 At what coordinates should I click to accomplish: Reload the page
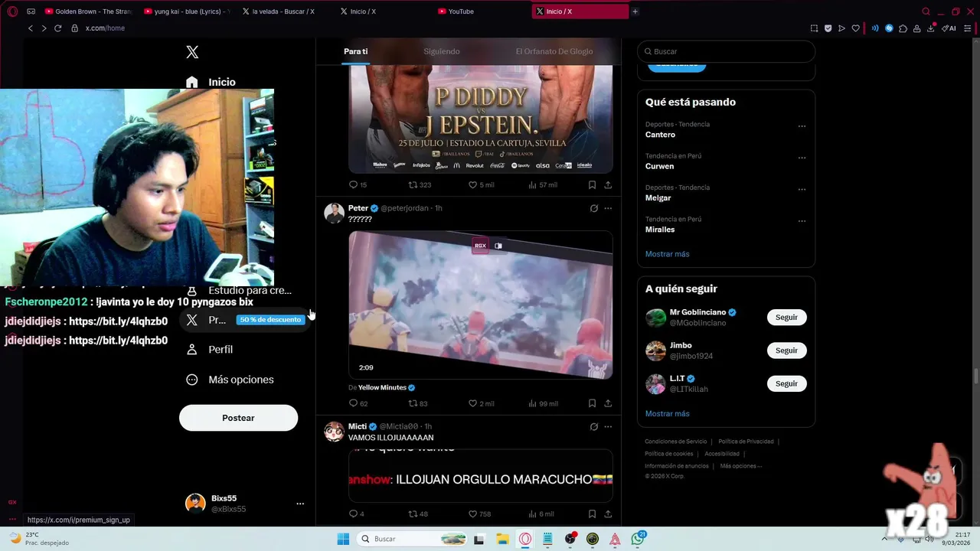pyautogui.click(x=57, y=28)
